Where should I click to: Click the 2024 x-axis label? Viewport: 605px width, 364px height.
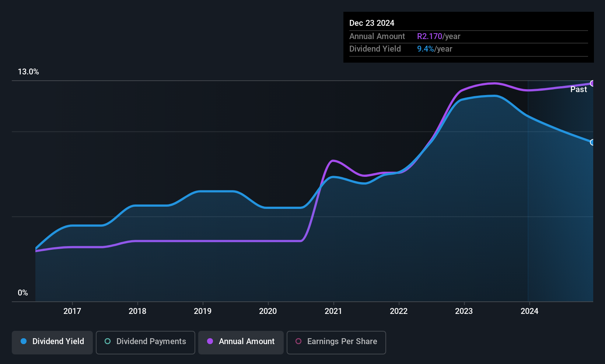coord(529,311)
